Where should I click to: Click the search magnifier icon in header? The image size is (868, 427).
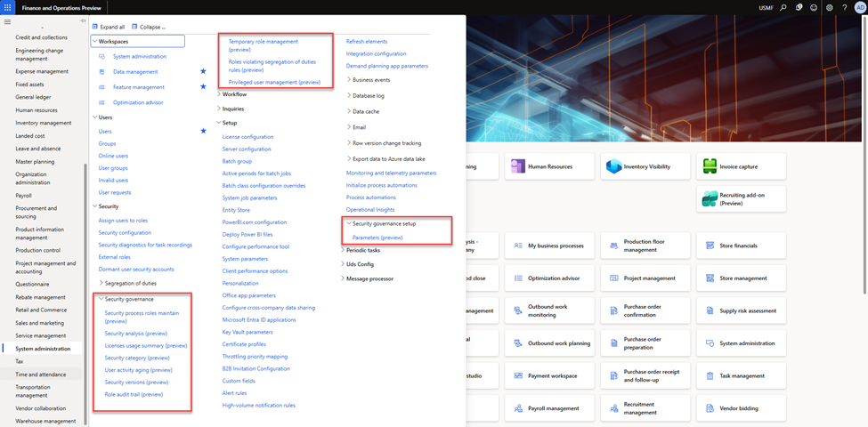(x=783, y=7)
